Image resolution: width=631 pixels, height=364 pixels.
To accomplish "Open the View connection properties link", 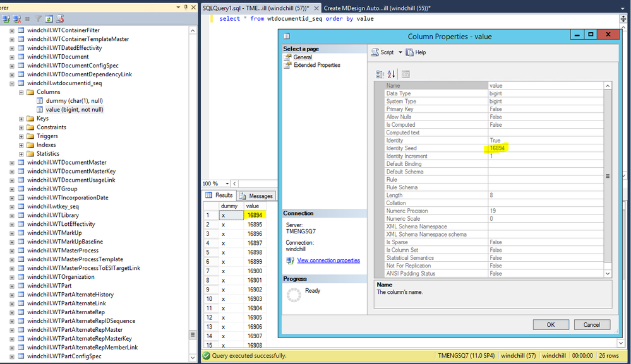I will tap(328, 260).
